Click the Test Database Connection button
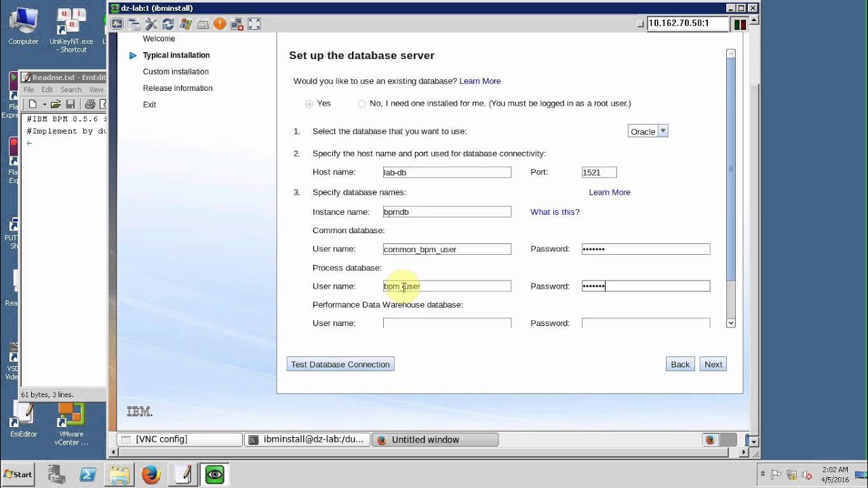 click(x=340, y=365)
